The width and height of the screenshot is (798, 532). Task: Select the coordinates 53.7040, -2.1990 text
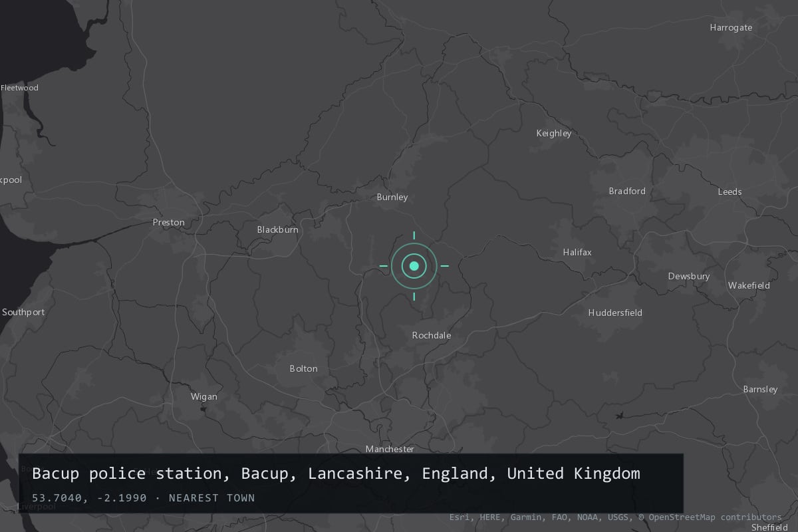[89, 497]
